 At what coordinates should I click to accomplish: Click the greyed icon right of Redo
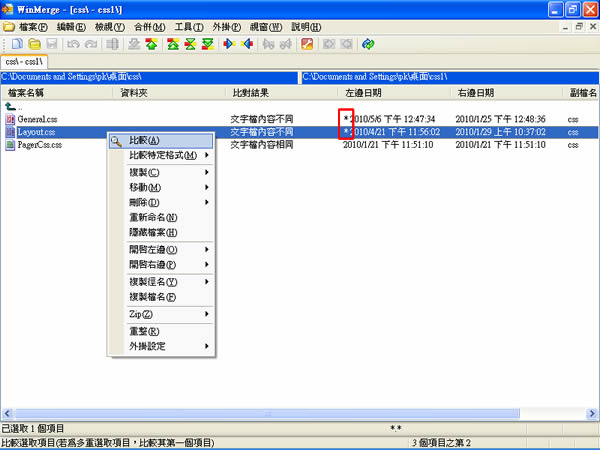pos(112,44)
